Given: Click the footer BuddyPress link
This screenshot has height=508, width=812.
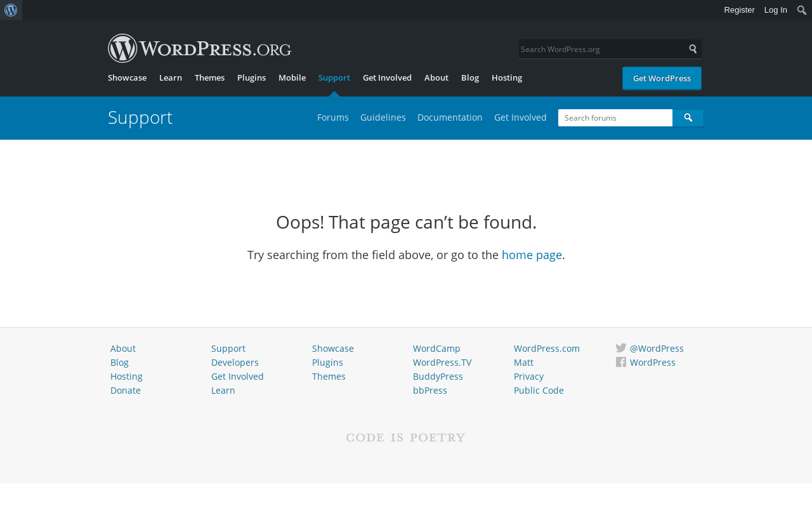Looking at the screenshot, I should click(438, 377).
